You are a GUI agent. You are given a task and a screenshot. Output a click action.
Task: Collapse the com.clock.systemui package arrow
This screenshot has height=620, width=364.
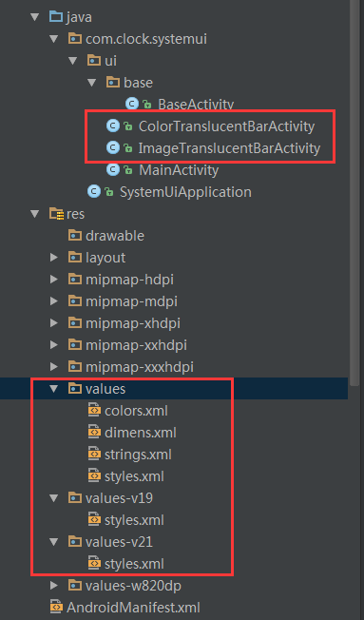coord(54,39)
